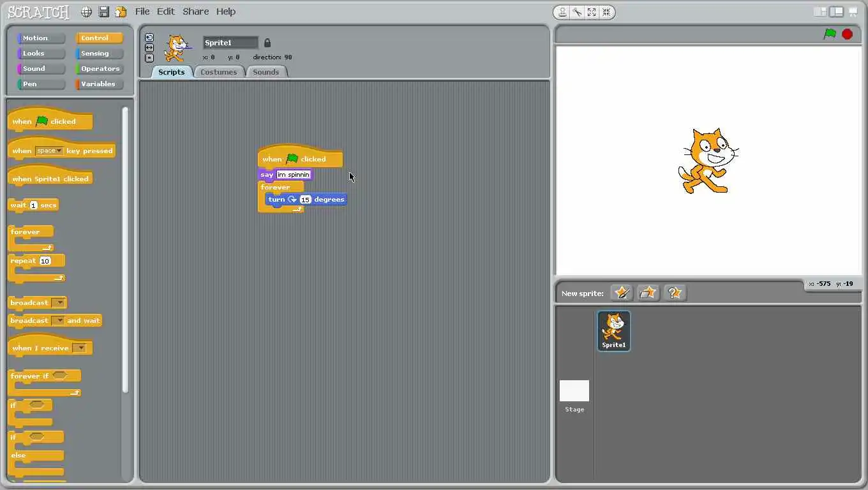Click the sprite name field 'Sprite1'
This screenshot has height=490, width=868.
point(230,43)
